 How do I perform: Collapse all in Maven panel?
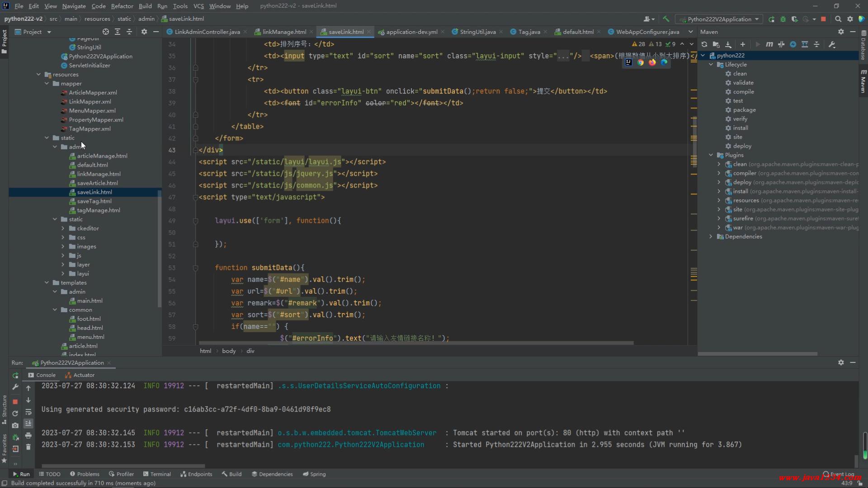click(816, 44)
